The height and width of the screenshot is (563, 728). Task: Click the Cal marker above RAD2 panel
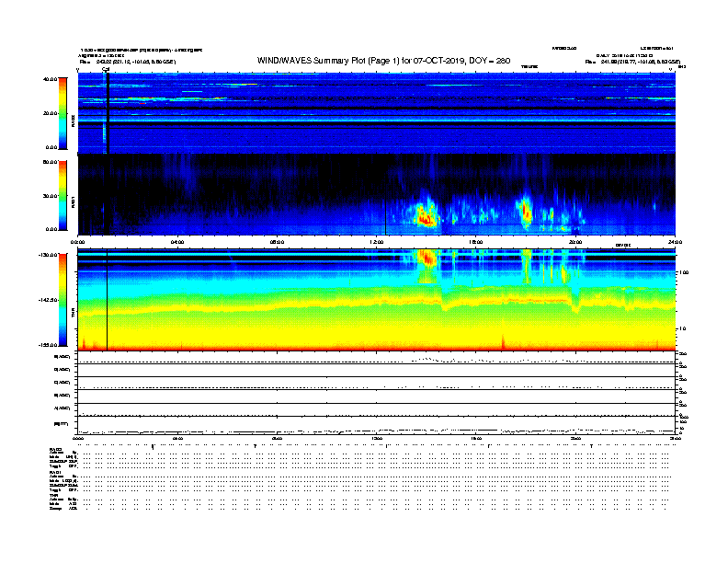point(106,69)
